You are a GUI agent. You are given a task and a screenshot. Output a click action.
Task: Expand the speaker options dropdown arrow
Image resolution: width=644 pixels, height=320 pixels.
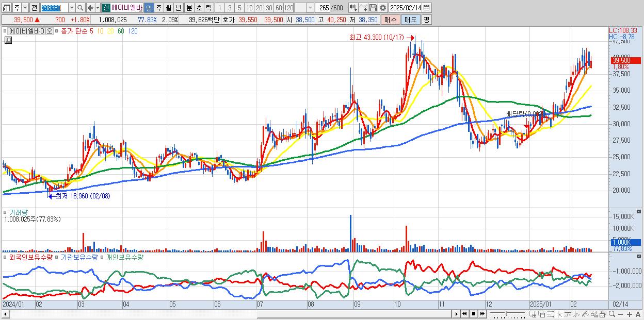pyautogui.click(x=98, y=8)
